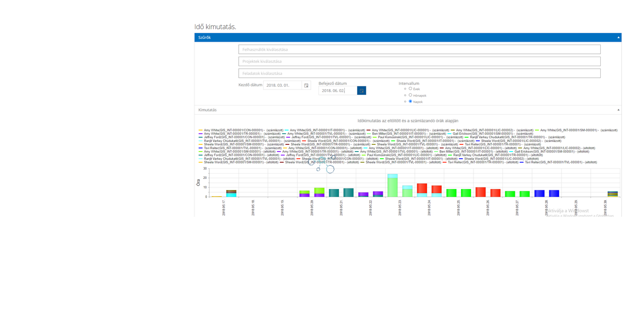Click the Kezdő dátum date field
Screen dimensions: 644x329
coord(282,85)
